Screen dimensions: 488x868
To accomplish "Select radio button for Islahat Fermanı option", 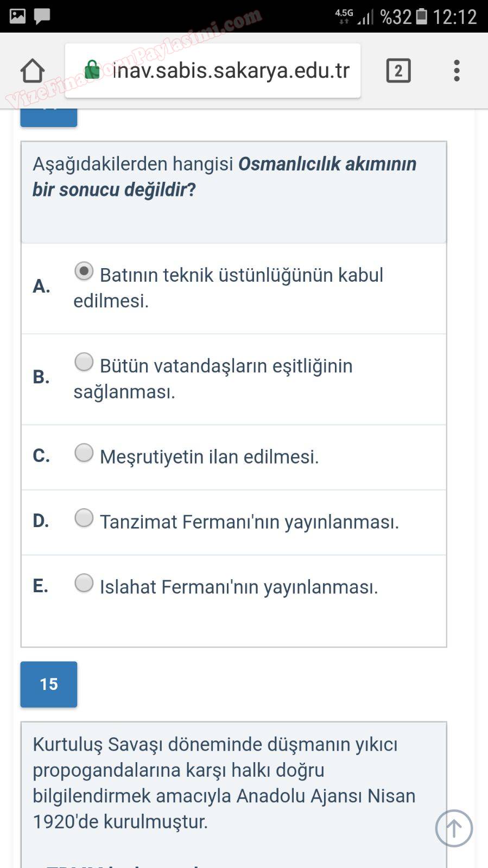I will 84,583.
